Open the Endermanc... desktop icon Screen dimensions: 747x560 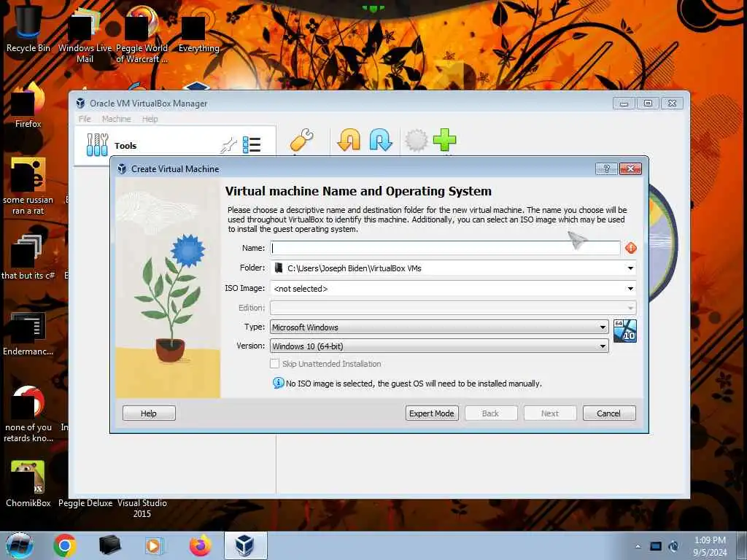28,334
